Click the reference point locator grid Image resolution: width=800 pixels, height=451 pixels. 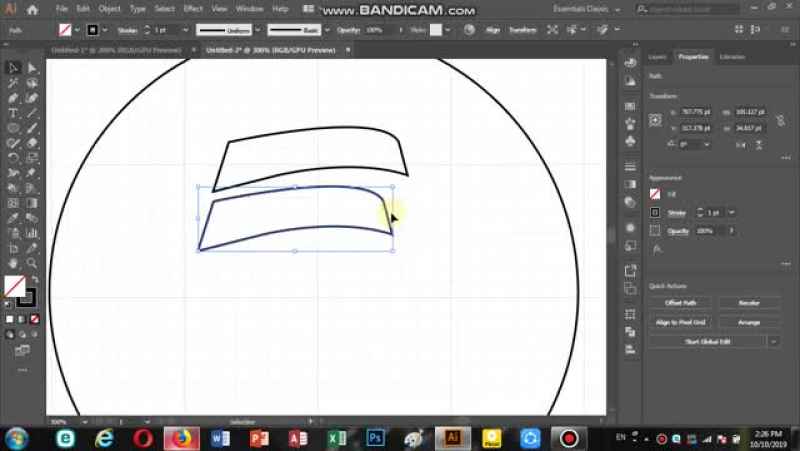(x=656, y=120)
